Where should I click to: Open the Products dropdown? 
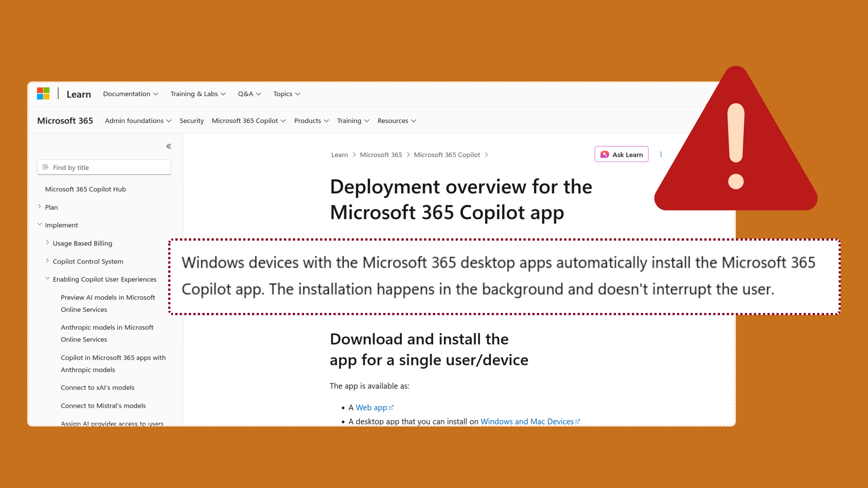coord(311,121)
